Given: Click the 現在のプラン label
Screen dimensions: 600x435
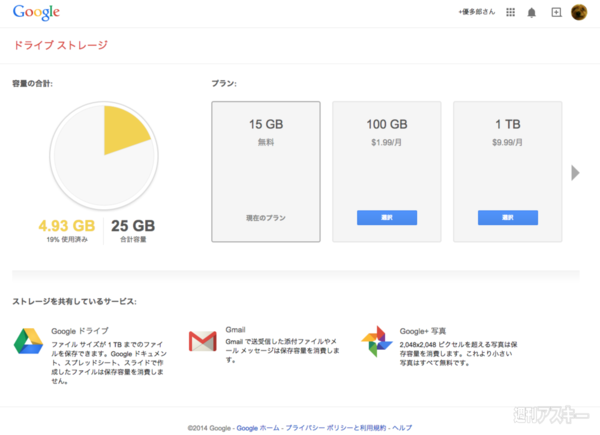Looking at the screenshot, I should click(x=266, y=218).
